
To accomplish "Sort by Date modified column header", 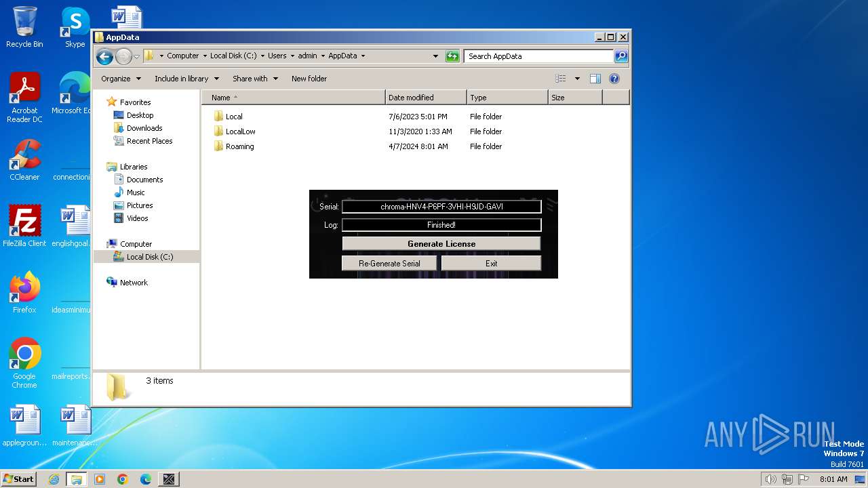I will pyautogui.click(x=426, y=98).
